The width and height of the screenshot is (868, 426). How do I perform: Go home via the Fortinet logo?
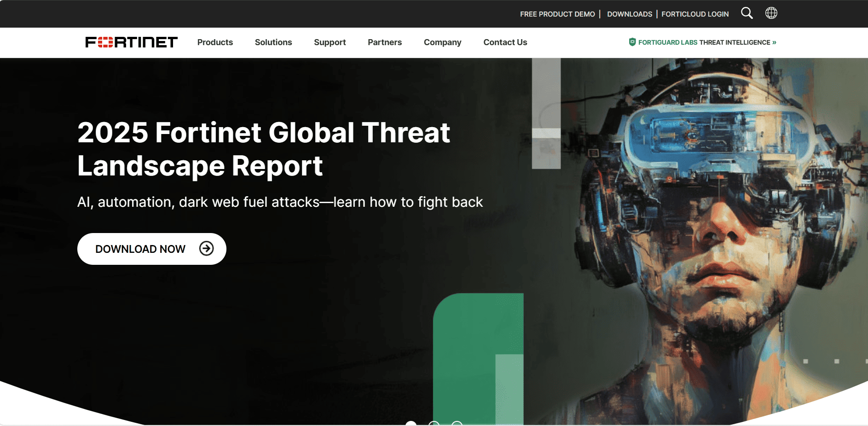coord(132,42)
